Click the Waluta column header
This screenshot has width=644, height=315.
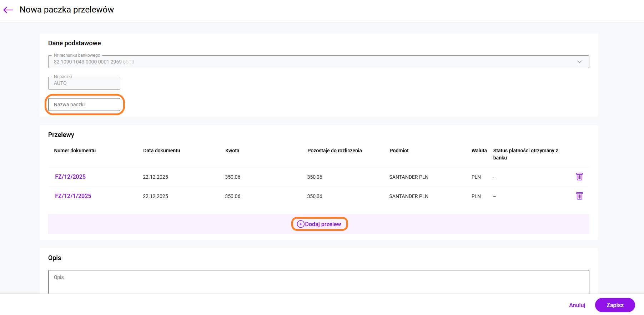[x=479, y=151]
